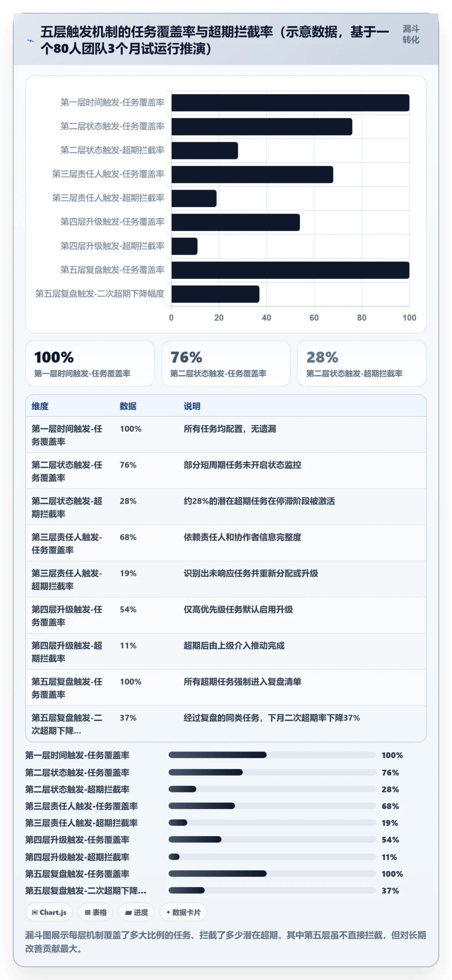Click the 100% stat card for 第一层时间触发
This screenshot has width=452, height=980.
(x=90, y=363)
